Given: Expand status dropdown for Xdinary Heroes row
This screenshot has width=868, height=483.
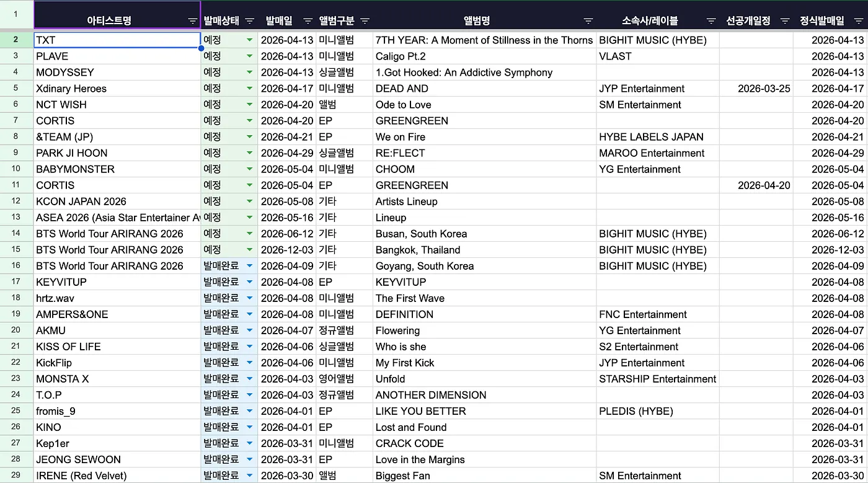Looking at the screenshot, I should pos(249,89).
